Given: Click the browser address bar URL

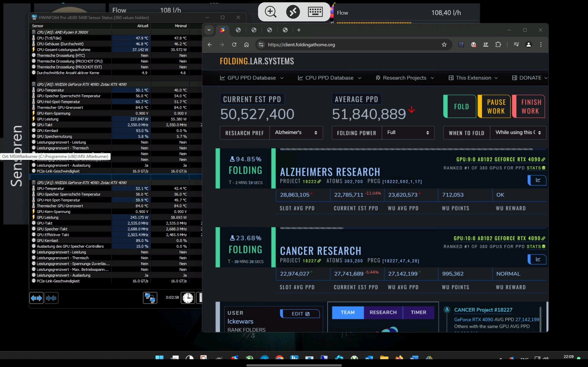Looking at the screenshot, I should (301, 45).
